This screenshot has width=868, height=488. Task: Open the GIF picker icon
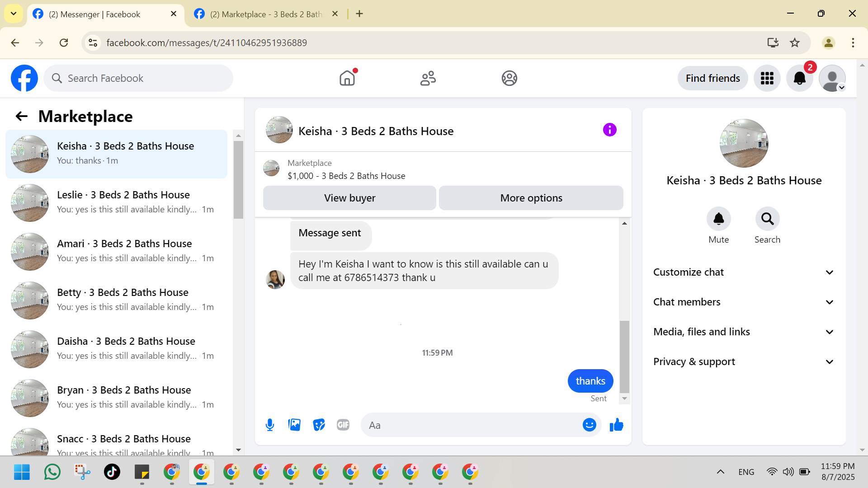[343, 425]
